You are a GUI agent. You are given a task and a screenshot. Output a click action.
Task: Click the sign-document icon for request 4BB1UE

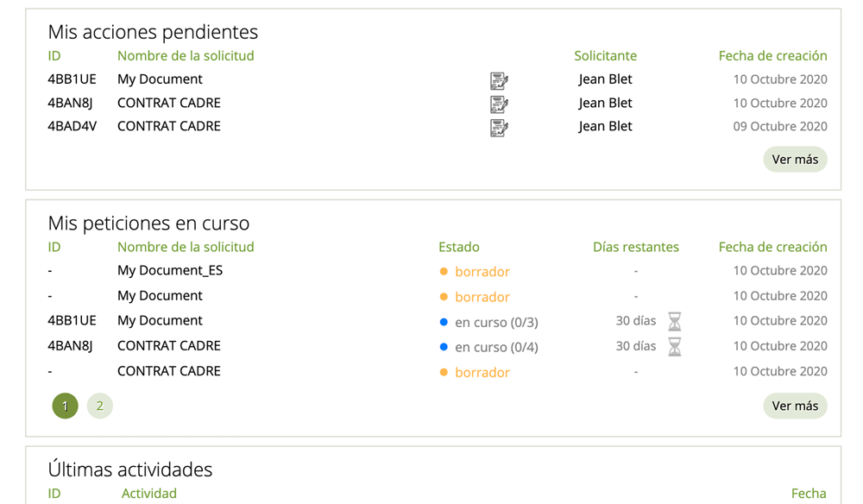[499, 80]
